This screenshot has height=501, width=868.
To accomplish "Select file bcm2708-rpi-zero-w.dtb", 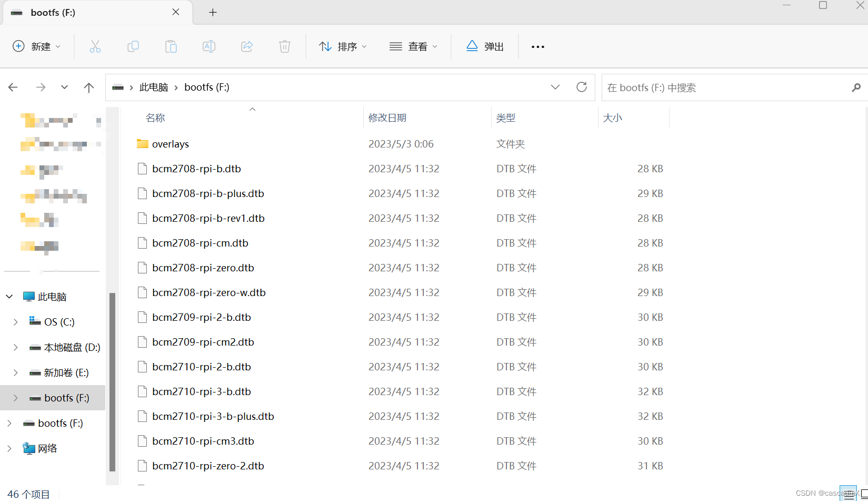I will 209,292.
